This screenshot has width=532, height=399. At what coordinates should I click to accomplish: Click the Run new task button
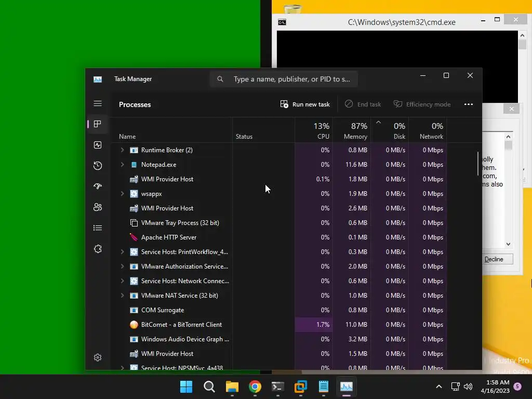(305, 104)
